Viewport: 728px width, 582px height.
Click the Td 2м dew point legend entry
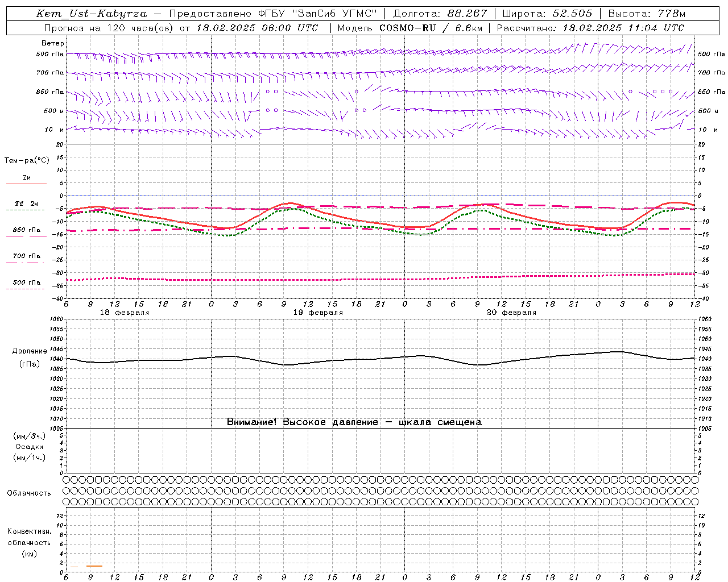(x=27, y=203)
